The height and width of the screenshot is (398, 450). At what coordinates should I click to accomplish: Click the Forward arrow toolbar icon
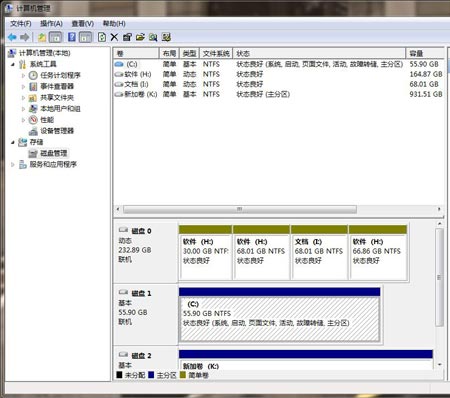[x=25, y=37]
